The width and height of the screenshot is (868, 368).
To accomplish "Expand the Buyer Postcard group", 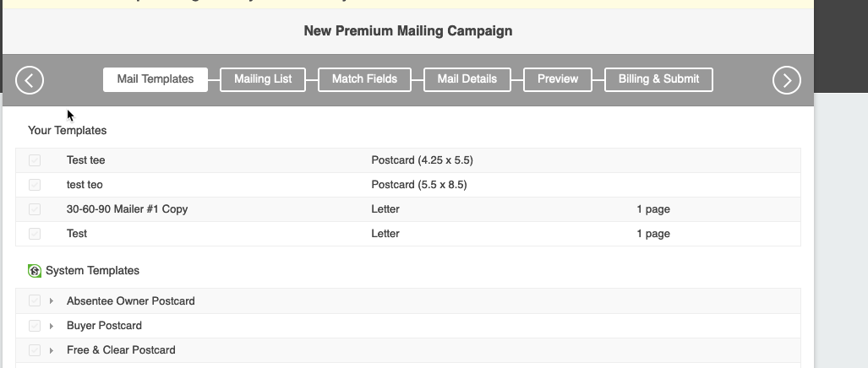I will coord(52,326).
